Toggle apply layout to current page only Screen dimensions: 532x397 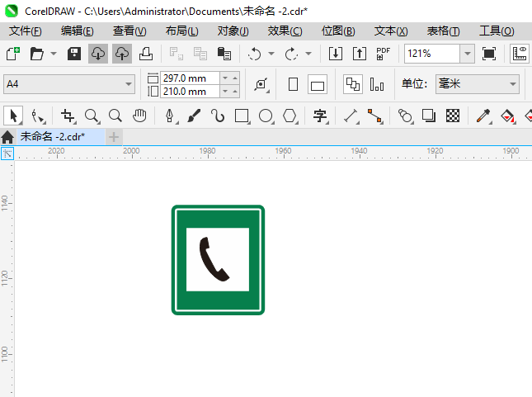point(377,84)
